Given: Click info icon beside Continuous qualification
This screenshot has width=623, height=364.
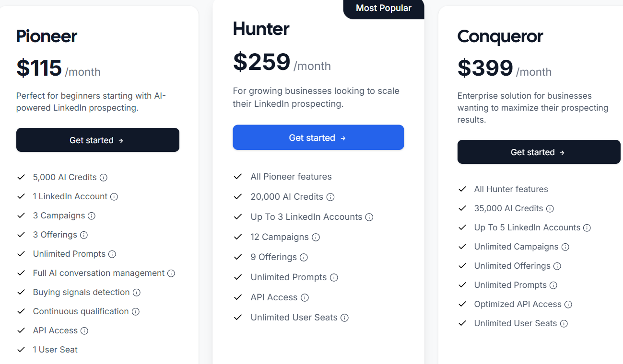Looking at the screenshot, I should pos(136,311).
